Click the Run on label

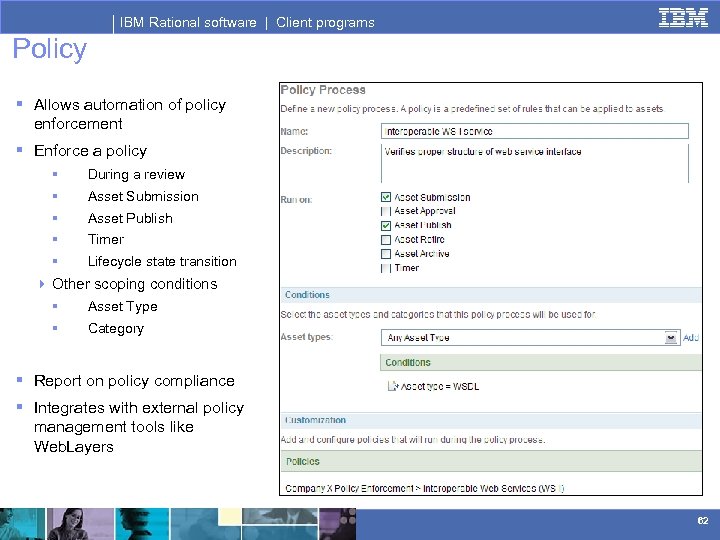[x=296, y=200]
